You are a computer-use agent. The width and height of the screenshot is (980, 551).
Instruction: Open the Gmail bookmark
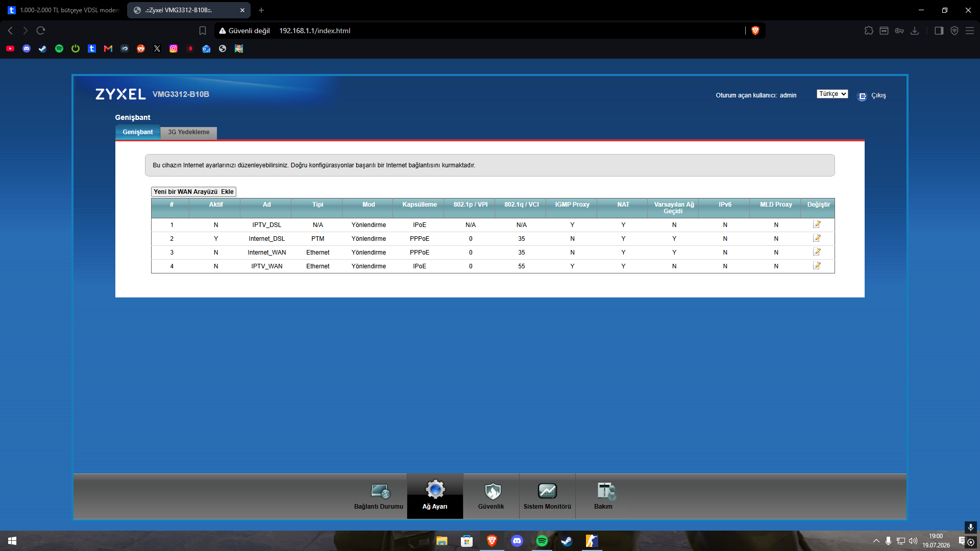click(x=108, y=48)
